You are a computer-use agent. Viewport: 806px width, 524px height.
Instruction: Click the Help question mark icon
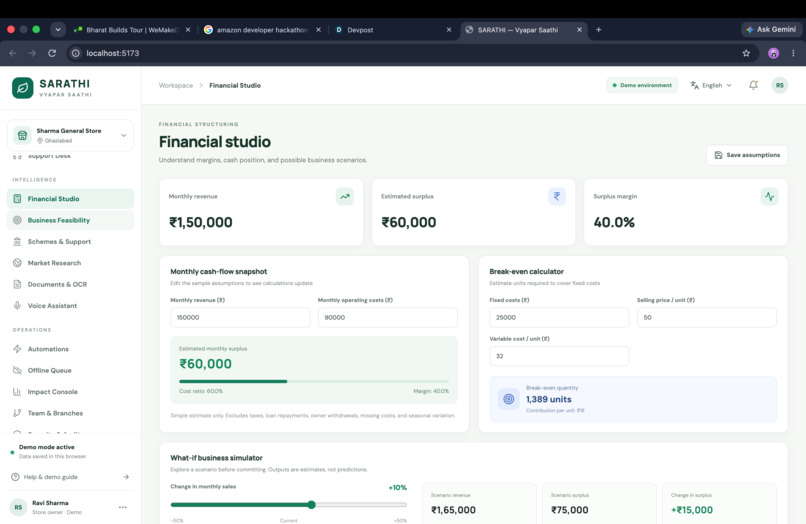(15, 477)
